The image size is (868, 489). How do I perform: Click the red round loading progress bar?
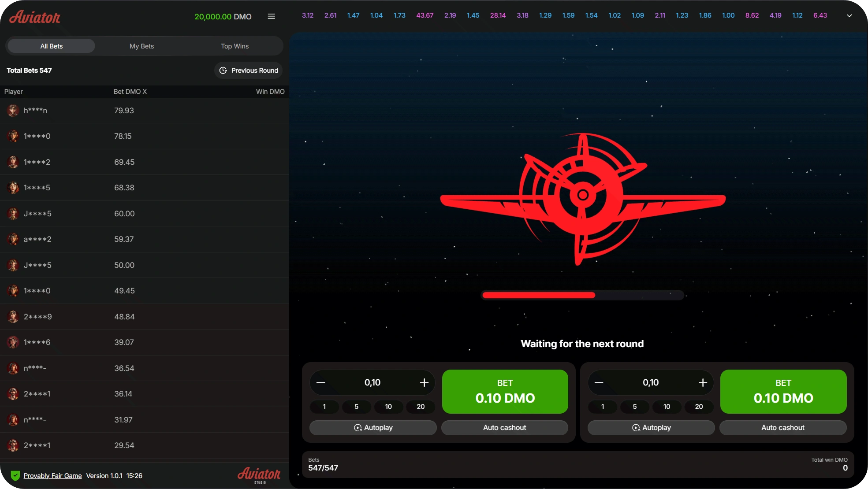(x=582, y=295)
